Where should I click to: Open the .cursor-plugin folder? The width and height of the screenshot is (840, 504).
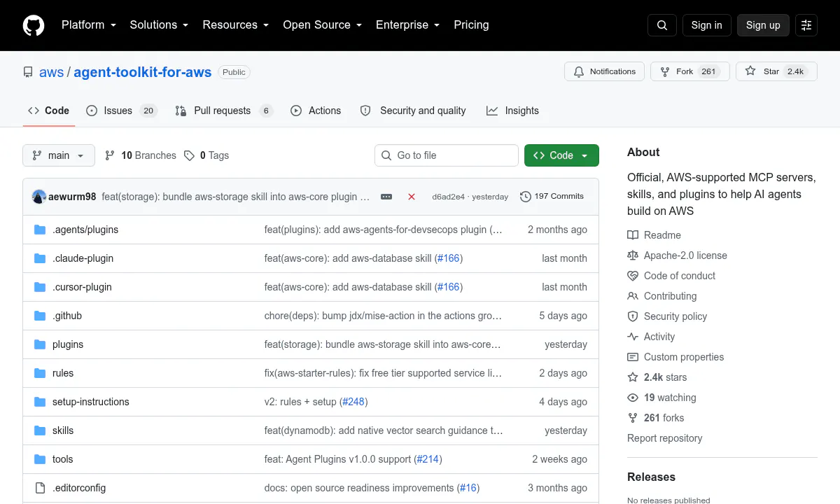click(82, 287)
